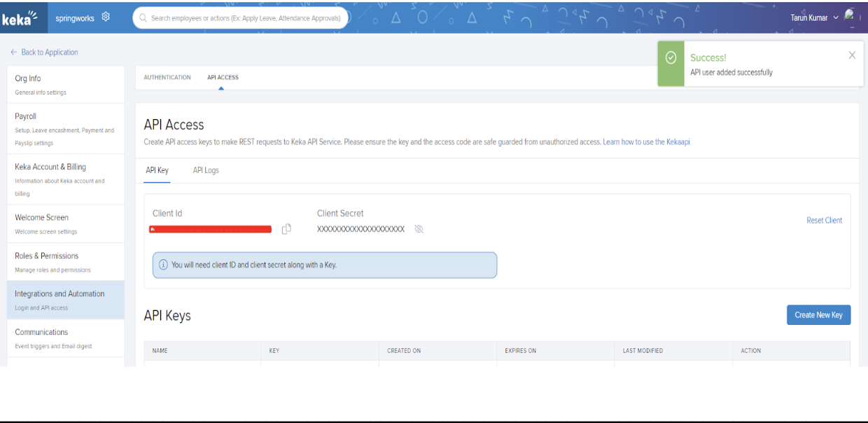868x423 pixels.
Task: Click the info icon in the blue banner
Action: [x=163, y=265]
